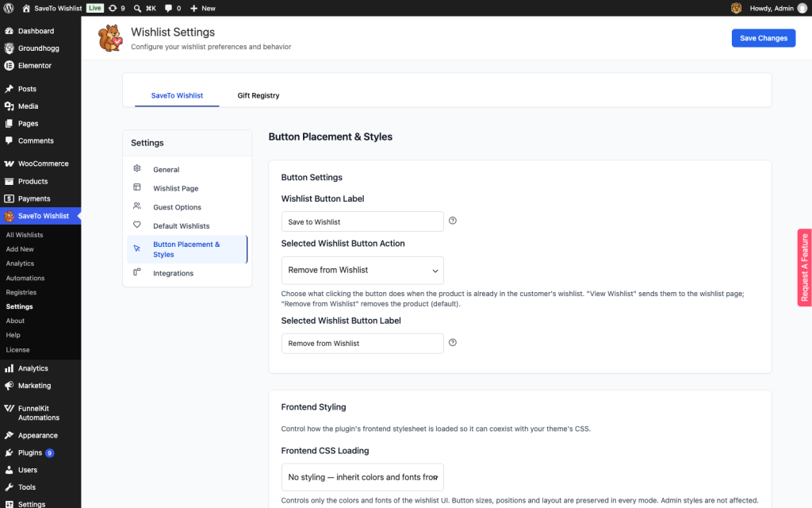812x508 pixels.
Task: Open the Howdy, Admin profile menu
Action: [778, 8]
